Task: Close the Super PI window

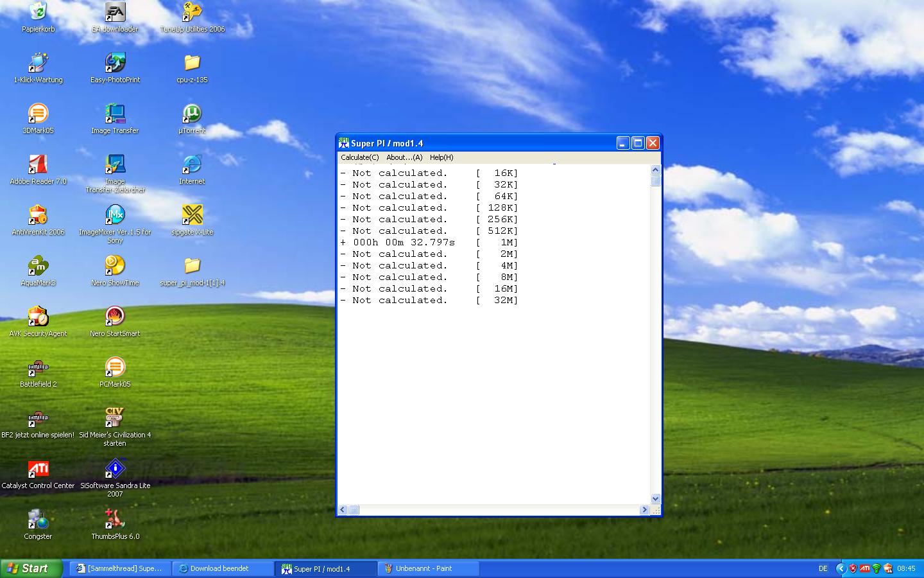Action: pyautogui.click(x=653, y=143)
